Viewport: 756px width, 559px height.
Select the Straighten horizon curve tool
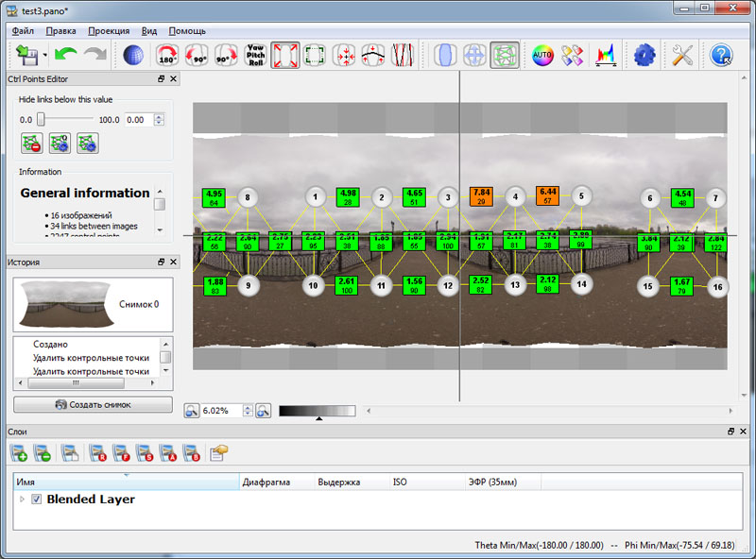[373, 55]
